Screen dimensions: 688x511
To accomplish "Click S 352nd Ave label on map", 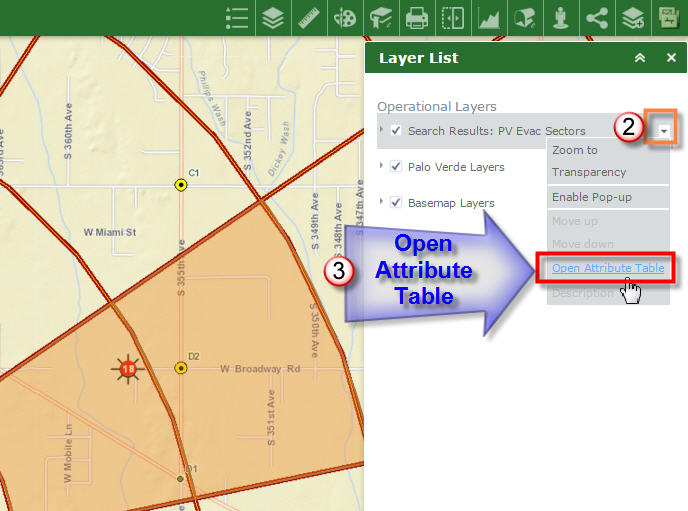I will pyautogui.click(x=247, y=141).
